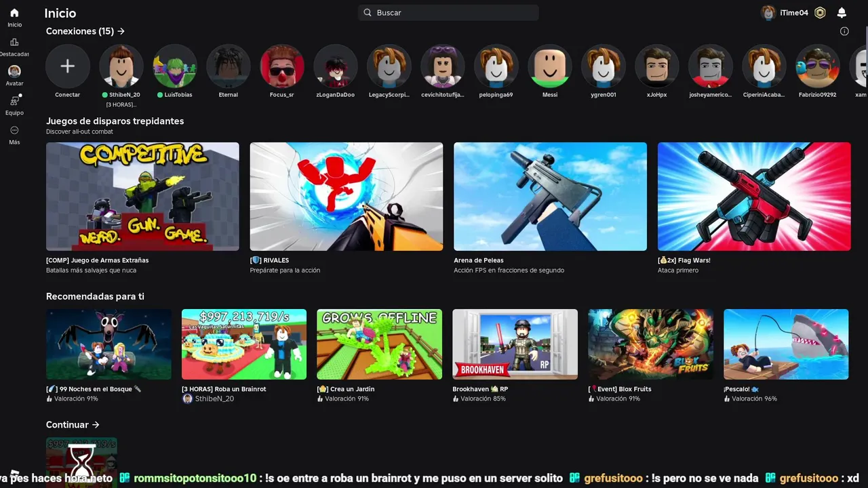Open Juego de Armas Extrañas thumbnail
This screenshot has width=868, height=488.
pyautogui.click(x=142, y=197)
